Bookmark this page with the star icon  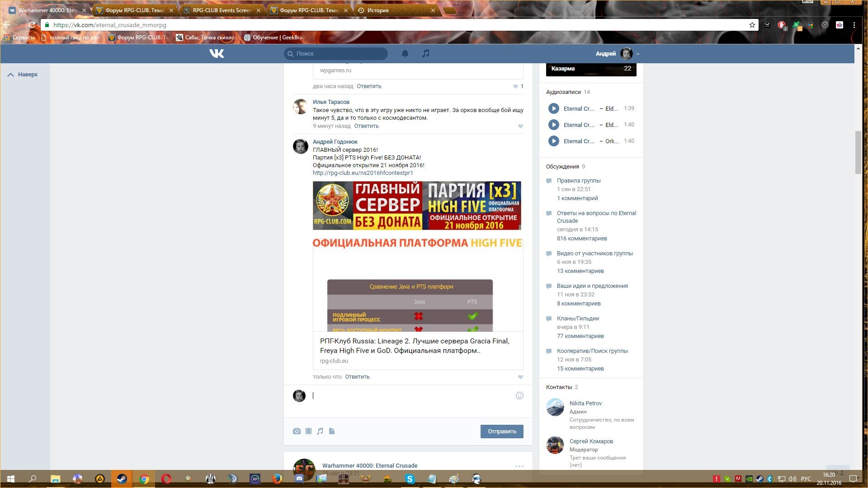(752, 25)
